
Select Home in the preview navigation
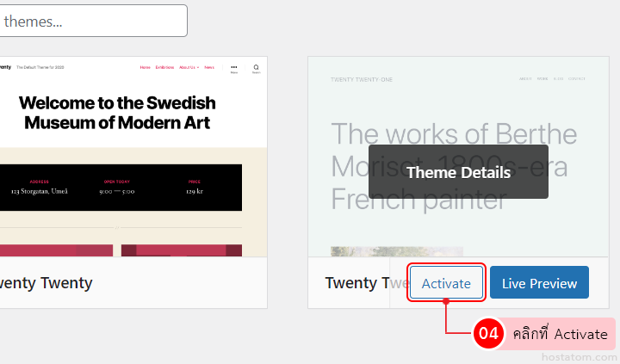pyautogui.click(x=146, y=67)
